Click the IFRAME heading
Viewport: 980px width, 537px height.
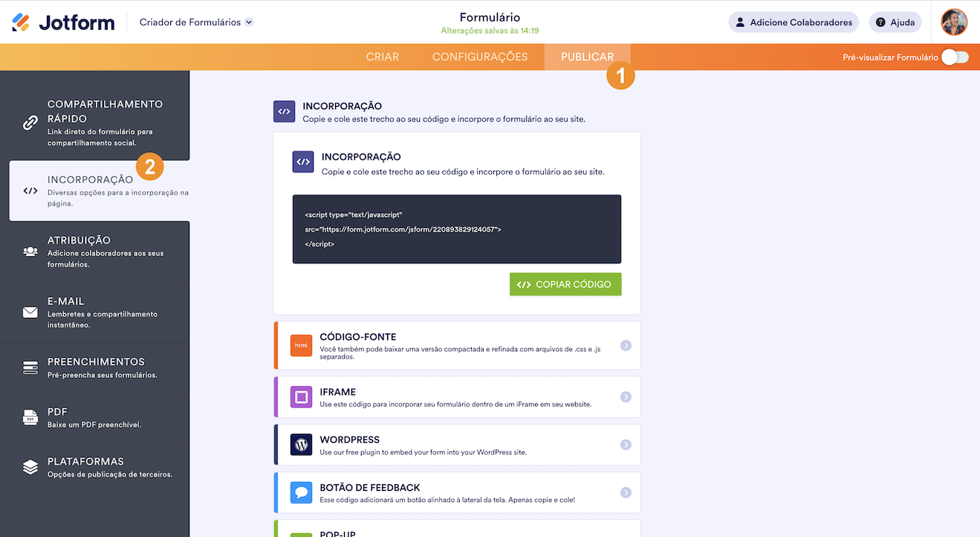click(x=338, y=392)
